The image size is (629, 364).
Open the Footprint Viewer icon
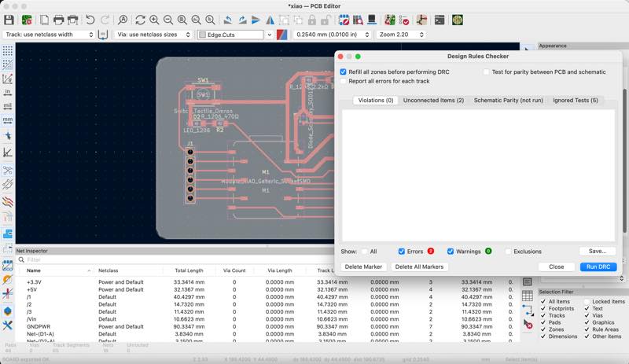click(358, 20)
